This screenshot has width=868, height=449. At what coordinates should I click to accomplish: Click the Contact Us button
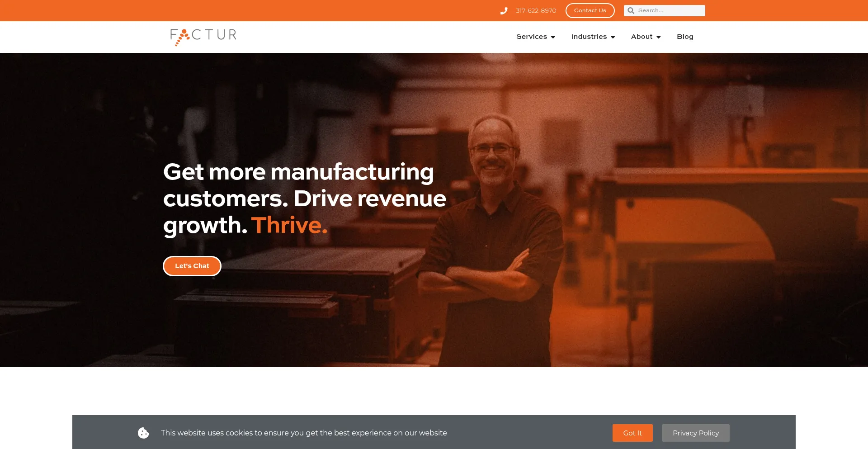(x=590, y=10)
